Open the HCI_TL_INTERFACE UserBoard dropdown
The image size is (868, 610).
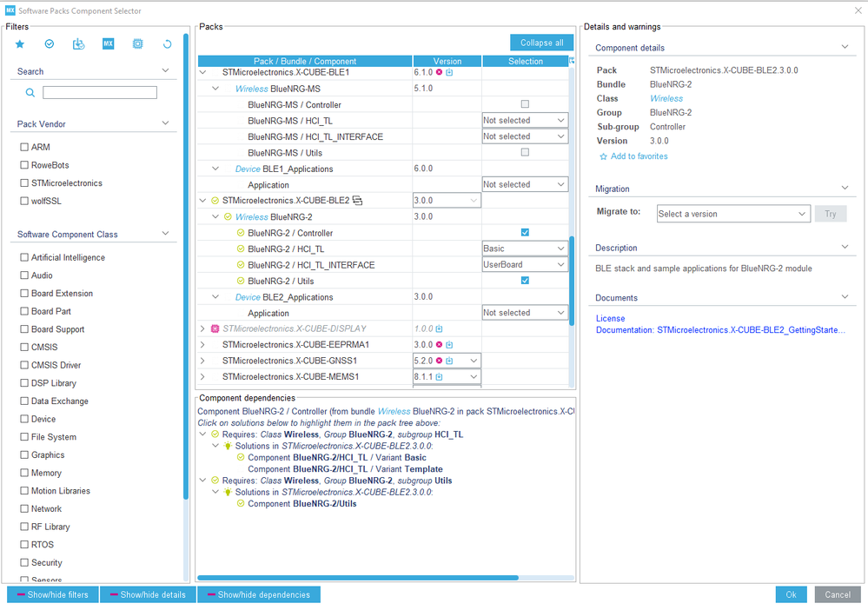coord(525,264)
